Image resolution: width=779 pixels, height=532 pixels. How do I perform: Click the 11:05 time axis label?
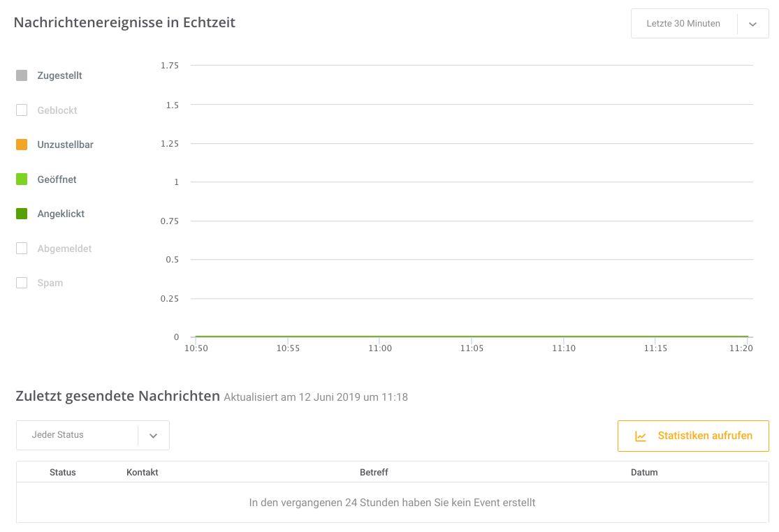tap(472, 348)
